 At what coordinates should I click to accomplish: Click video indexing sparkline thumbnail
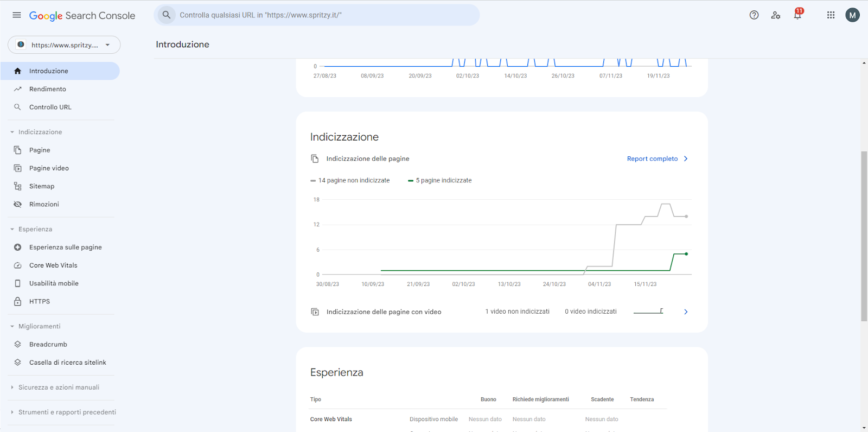click(x=648, y=312)
